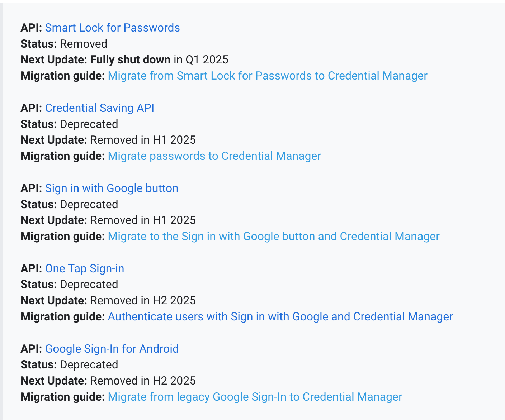Screen dimensions: 505x420
Task: Click Status Deprecated under Google Sign-In for Android
Action: click(x=70, y=364)
